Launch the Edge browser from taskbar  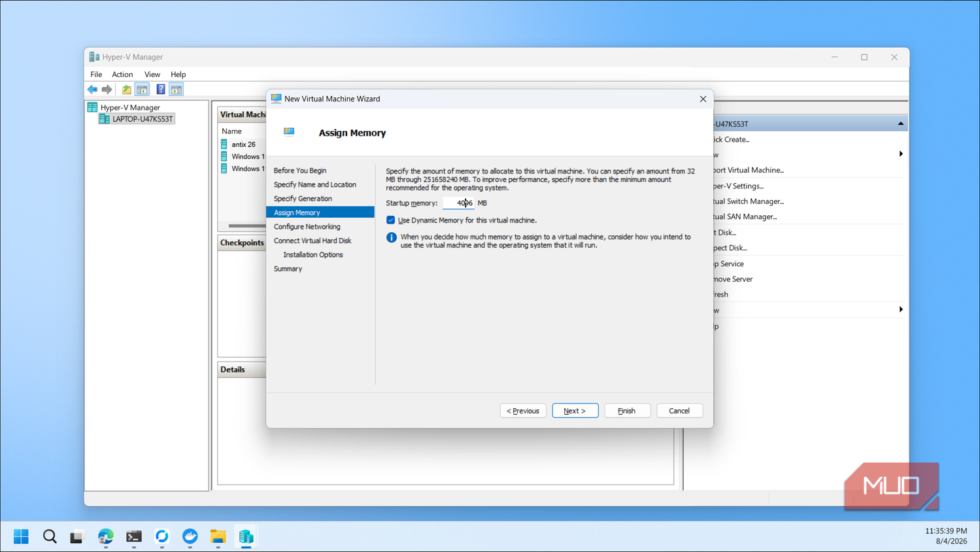point(106,536)
